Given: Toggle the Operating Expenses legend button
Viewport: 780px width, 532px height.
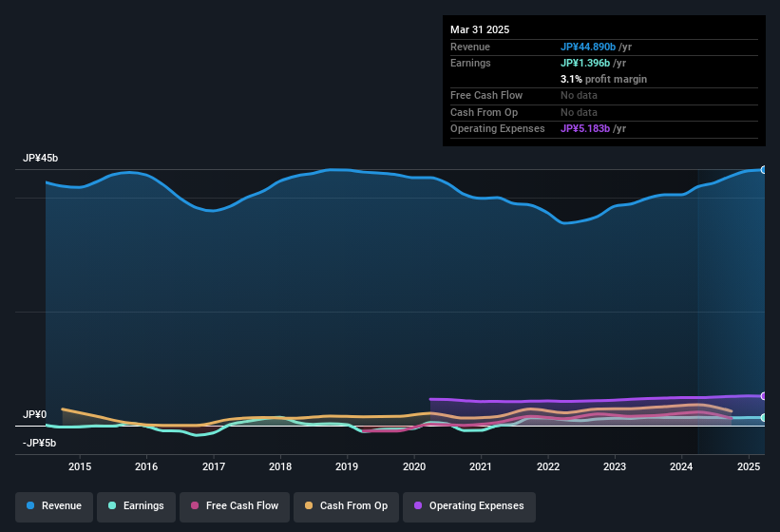Looking at the screenshot, I should coord(469,506).
